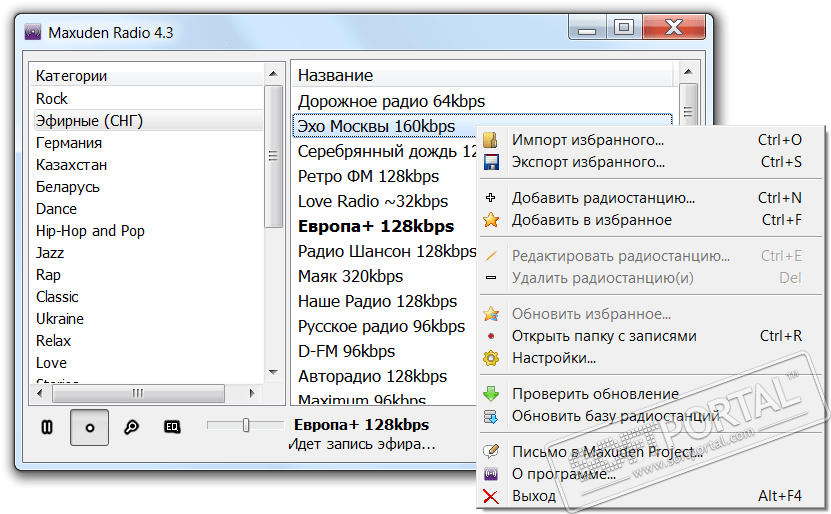Click the red X exit icon

[x=491, y=497]
